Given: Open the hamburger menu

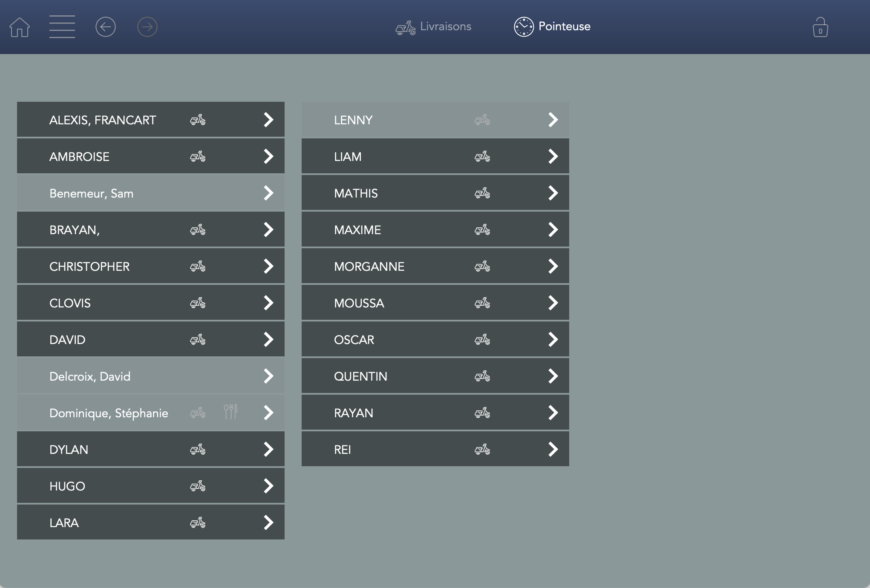Looking at the screenshot, I should 62,27.
